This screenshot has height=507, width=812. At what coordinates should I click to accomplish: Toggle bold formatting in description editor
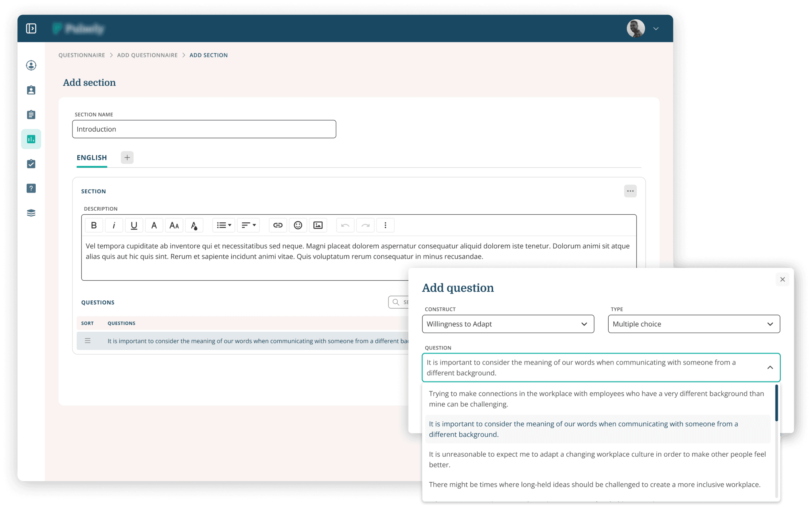coord(94,225)
